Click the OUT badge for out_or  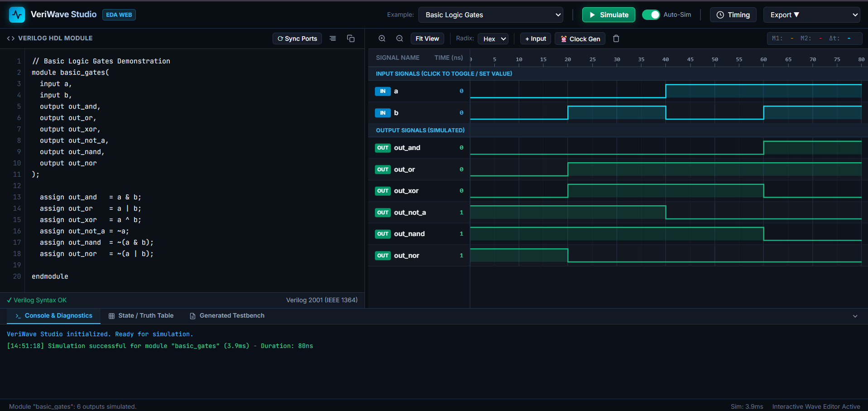click(383, 169)
